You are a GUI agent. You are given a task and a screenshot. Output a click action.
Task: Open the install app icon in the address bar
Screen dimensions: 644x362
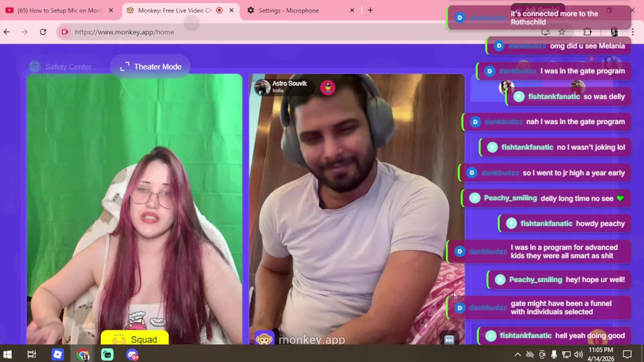click(545, 32)
